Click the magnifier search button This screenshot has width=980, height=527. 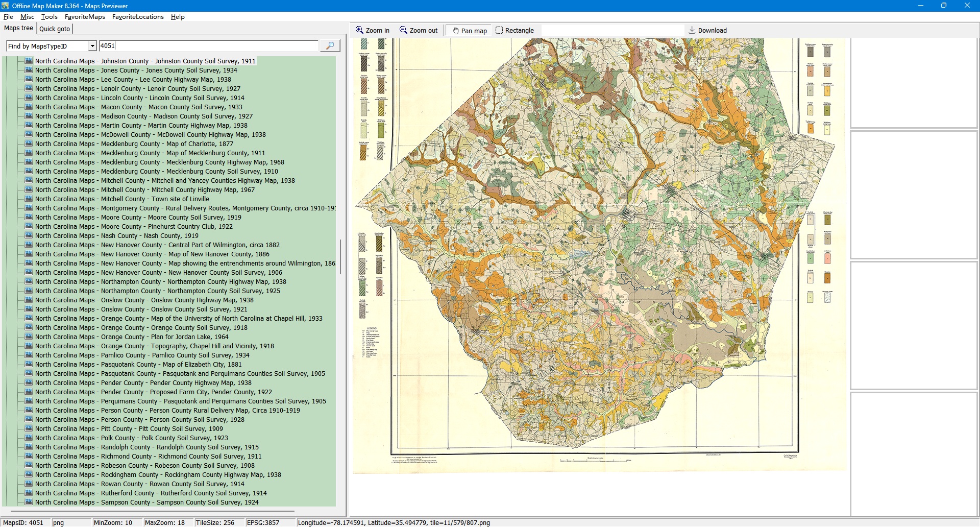[330, 46]
